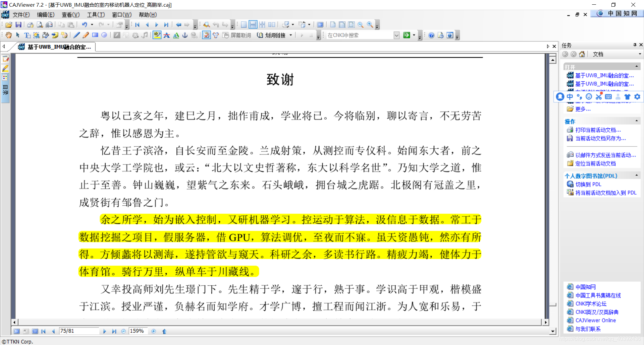The height and width of the screenshot is (345, 644).
Task: Select the pencil freehand tool
Action: coord(86,35)
